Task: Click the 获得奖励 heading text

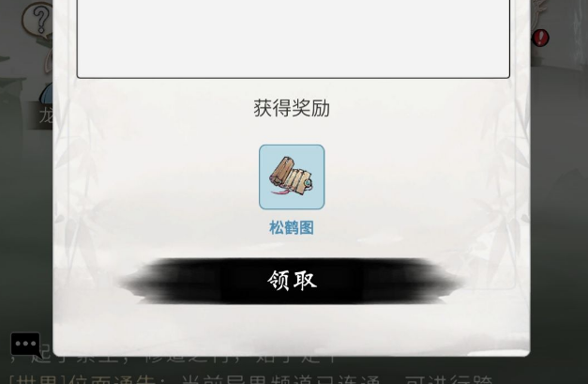Action: click(292, 109)
